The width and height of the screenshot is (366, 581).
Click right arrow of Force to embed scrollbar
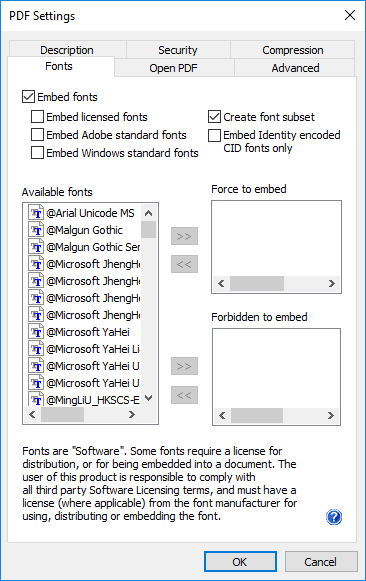tap(331, 283)
